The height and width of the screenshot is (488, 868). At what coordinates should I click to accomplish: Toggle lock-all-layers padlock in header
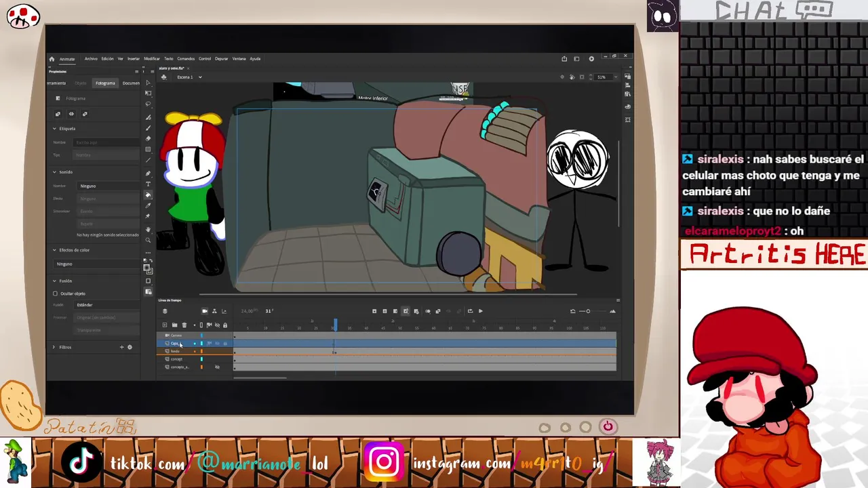pos(225,325)
